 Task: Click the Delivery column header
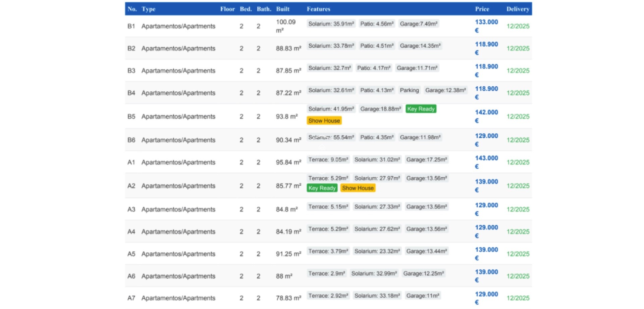coord(518,9)
